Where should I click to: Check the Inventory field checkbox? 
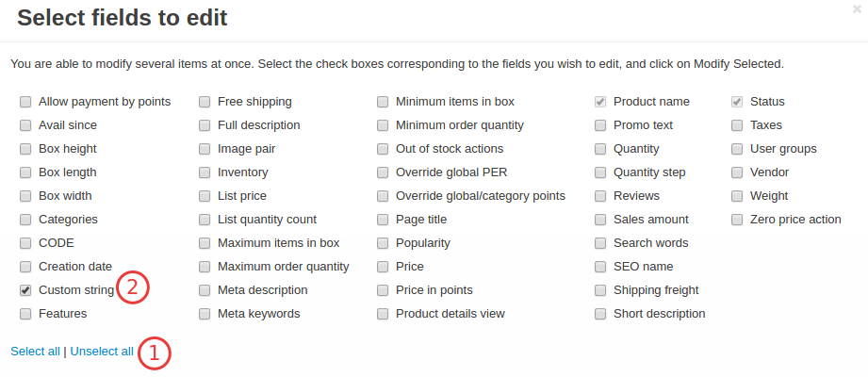(205, 172)
